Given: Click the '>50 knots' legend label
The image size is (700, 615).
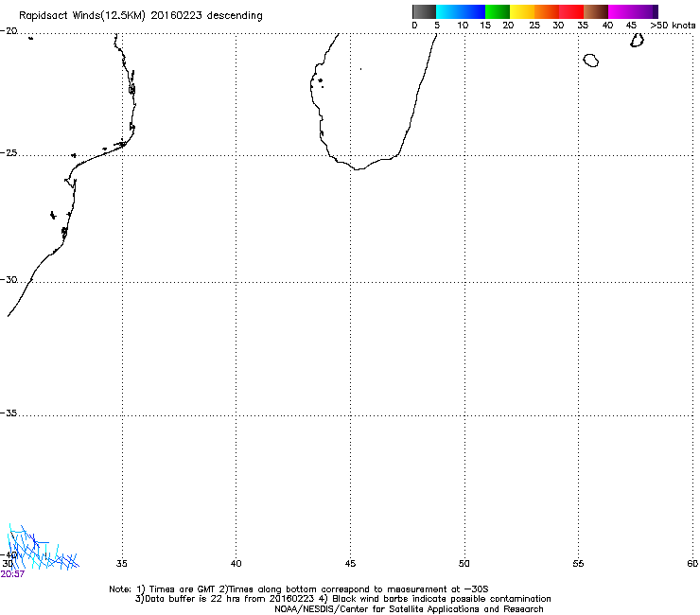Looking at the screenshot, I should click(x=673, y=26).
